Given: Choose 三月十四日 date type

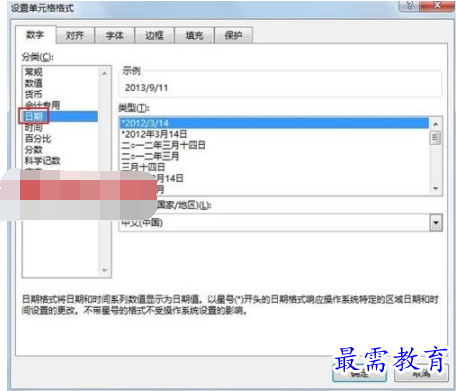Looking at the screenshot, I should point(274,167).
